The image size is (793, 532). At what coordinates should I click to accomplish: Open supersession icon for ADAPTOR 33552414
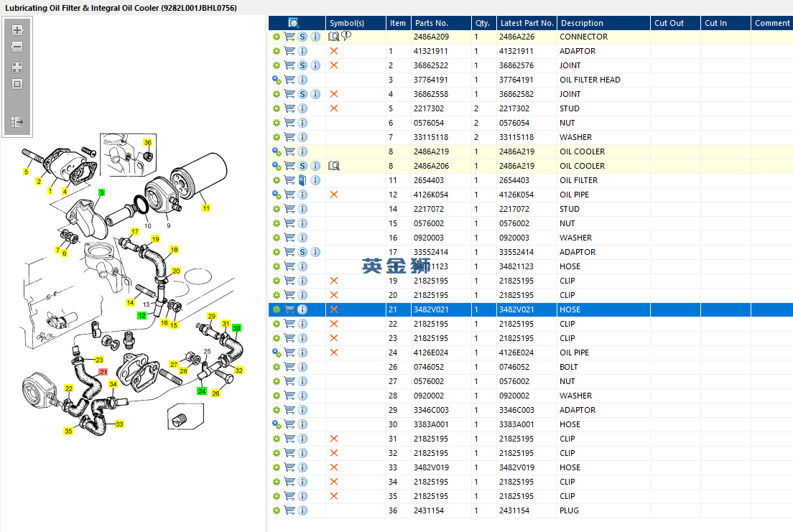[302, 252]
